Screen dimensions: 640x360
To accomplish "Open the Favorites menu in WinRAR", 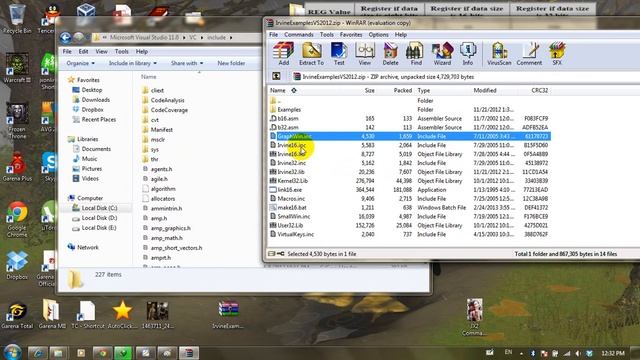I will [x=351, y=35].
